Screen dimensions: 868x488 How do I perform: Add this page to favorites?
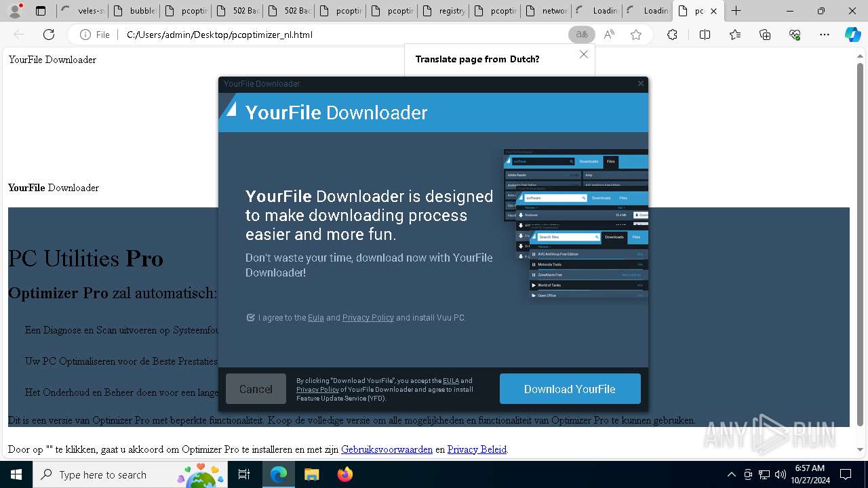pos(635,35)
